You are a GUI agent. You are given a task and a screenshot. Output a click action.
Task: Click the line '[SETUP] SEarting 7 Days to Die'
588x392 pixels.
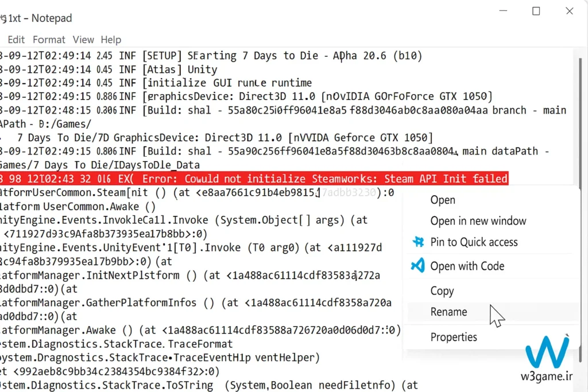click(x=211, y=56)
